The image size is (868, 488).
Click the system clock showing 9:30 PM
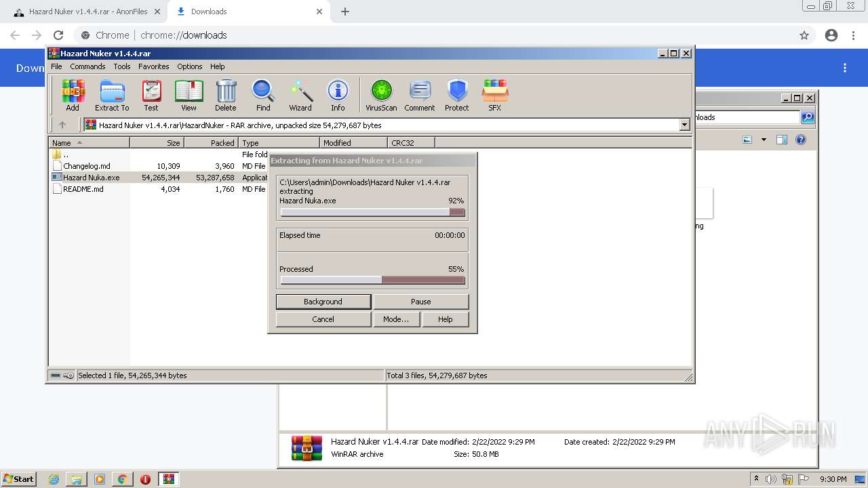[833, 479]
